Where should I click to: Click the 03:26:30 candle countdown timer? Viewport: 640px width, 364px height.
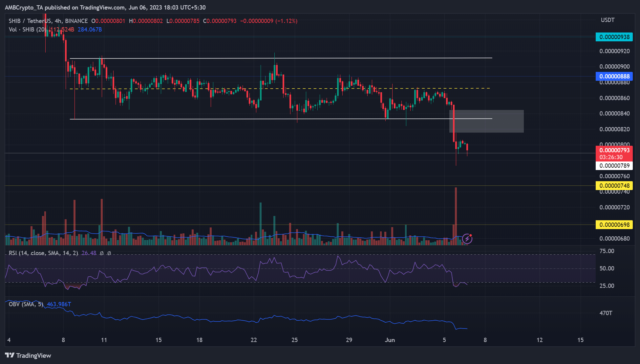611,157
